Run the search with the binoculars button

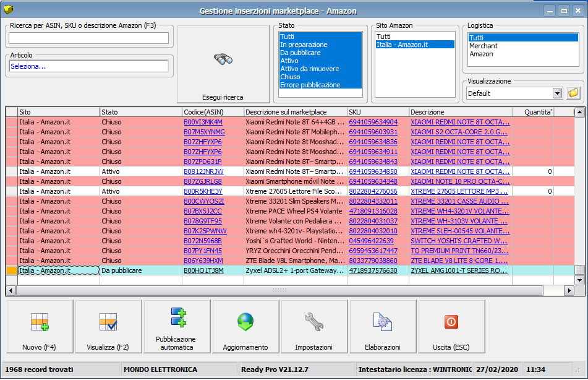point(223,64)
